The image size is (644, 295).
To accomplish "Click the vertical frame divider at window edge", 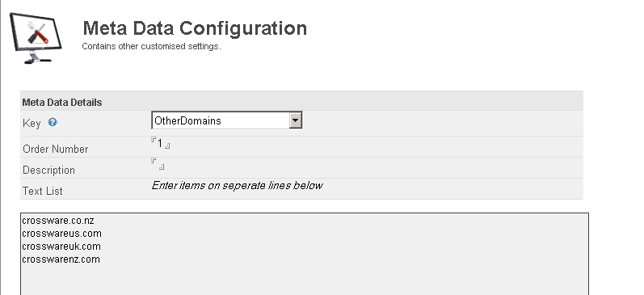I will [1, 147].
